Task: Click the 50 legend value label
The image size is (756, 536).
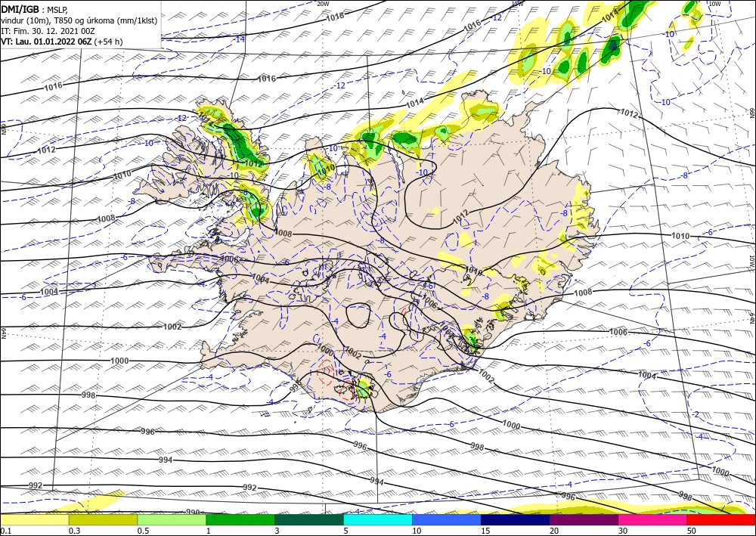Action: [x=692, y=531]
